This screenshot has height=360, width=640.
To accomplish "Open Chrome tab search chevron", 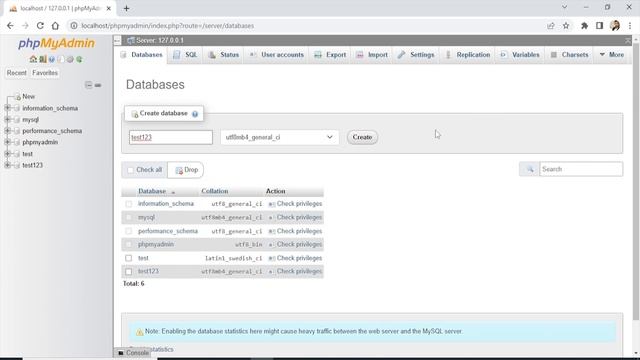I will (x=564, y=7).
